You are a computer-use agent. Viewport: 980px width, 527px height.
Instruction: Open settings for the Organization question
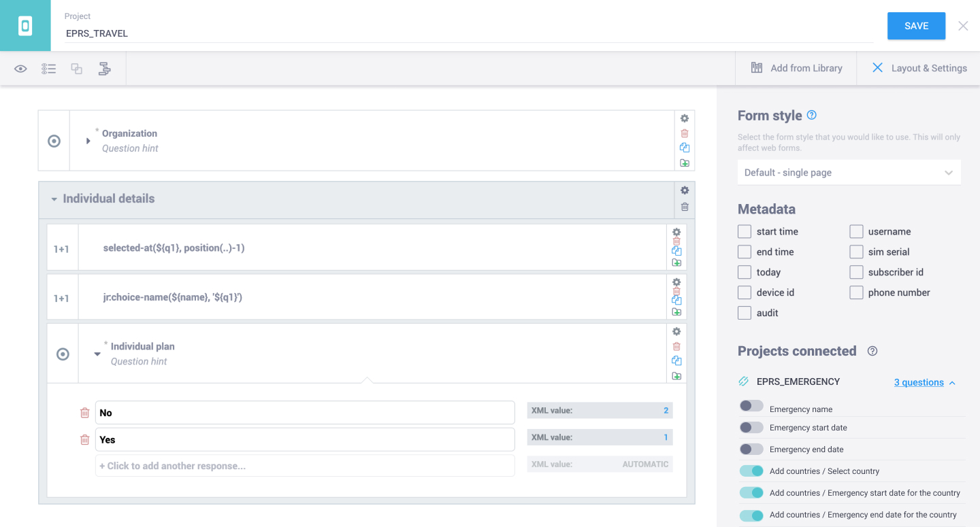pos(684,118)
